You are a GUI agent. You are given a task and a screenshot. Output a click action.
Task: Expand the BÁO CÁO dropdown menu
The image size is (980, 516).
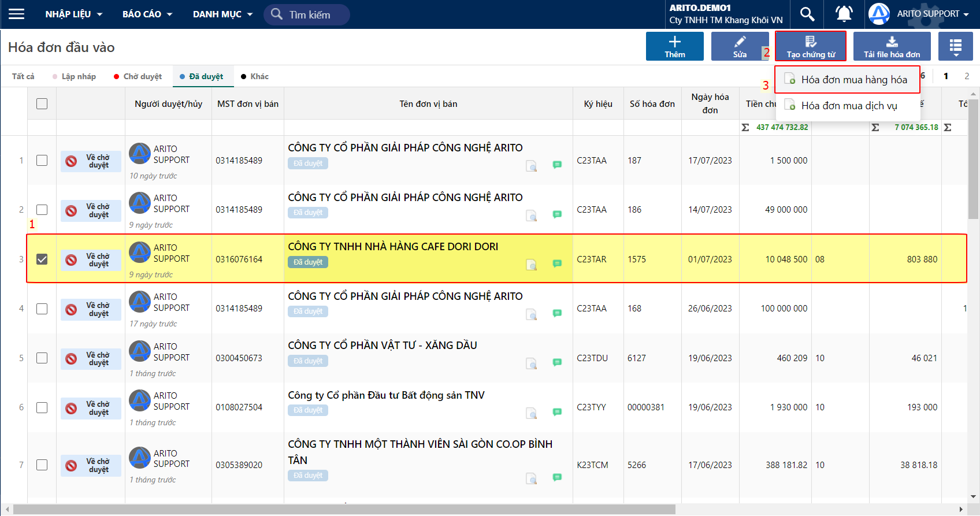147,14
